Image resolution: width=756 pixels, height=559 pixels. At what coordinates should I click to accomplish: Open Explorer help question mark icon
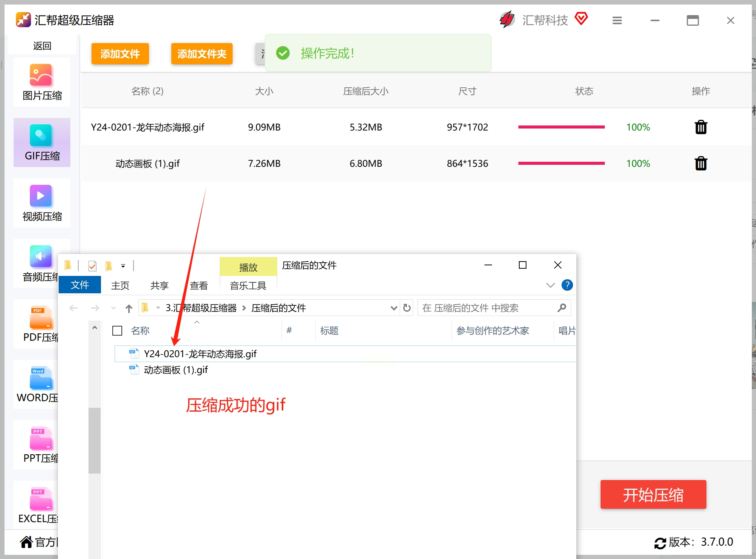click(x=567, y=285)
